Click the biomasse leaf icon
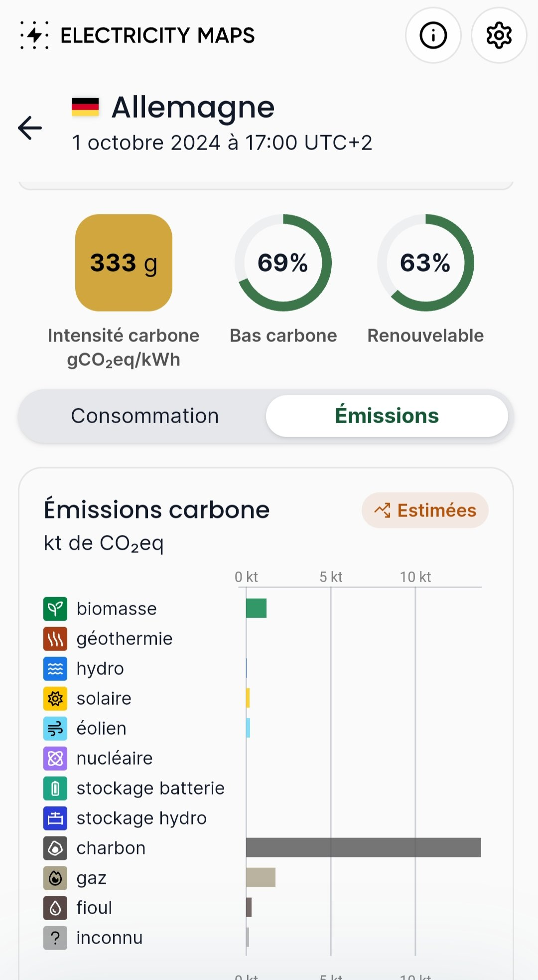The image size is (538, 980). click(x=55, y=609)
